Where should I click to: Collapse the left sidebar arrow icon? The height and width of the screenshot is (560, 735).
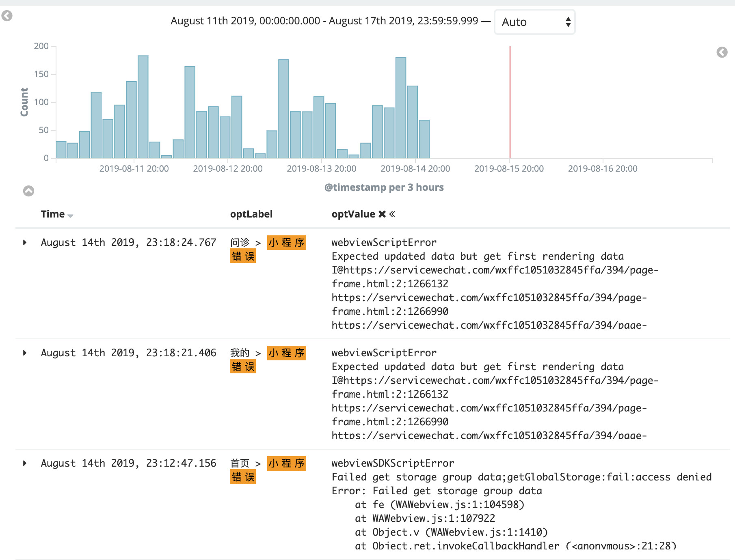(x=7, y=16)
